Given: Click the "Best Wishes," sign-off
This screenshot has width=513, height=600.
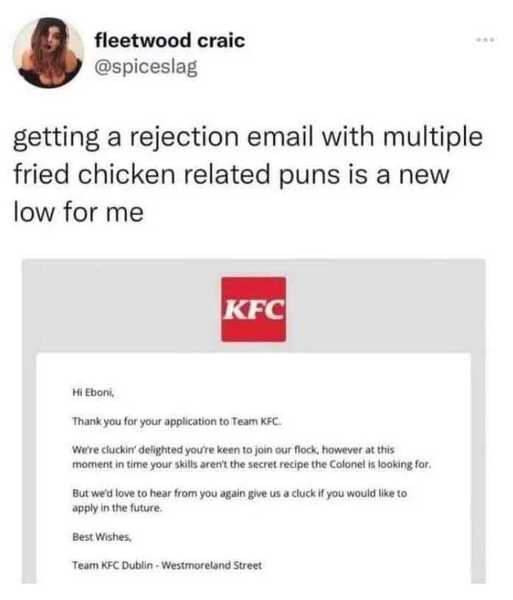Looking at the screenshot, I should pos(102,537).
